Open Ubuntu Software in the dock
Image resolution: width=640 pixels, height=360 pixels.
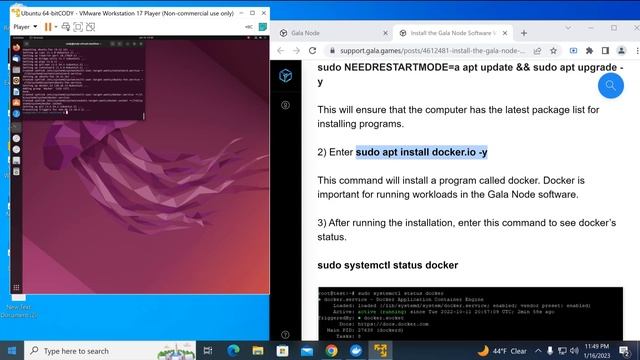(16, 103)
